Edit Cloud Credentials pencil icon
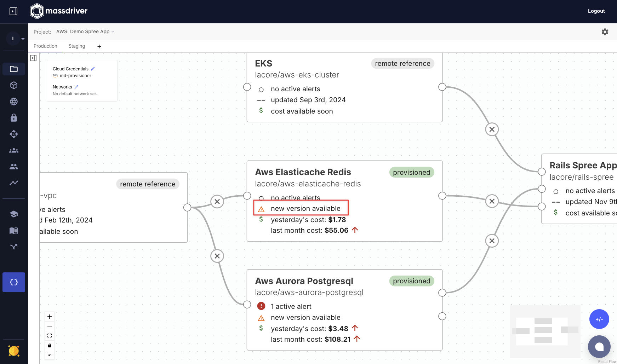The width and height of the screenshot is (617, 364). [x=93, y=69]
